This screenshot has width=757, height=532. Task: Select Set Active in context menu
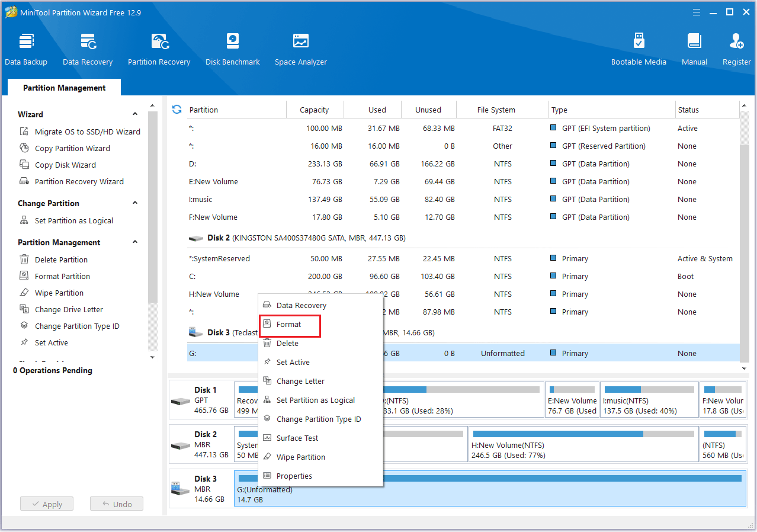coord(320,362)
